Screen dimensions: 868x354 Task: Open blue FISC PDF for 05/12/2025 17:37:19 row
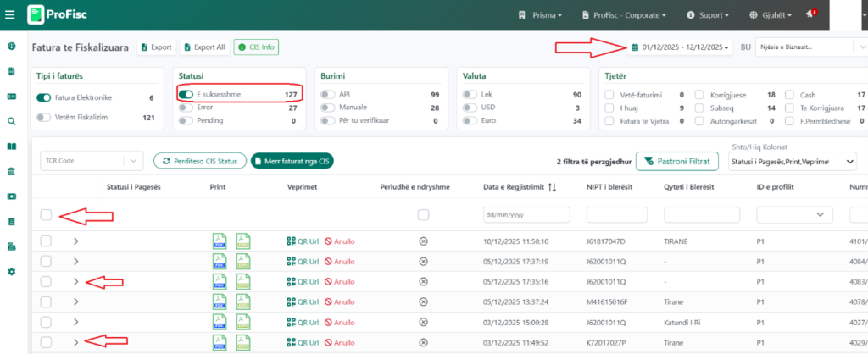(220, 262)
